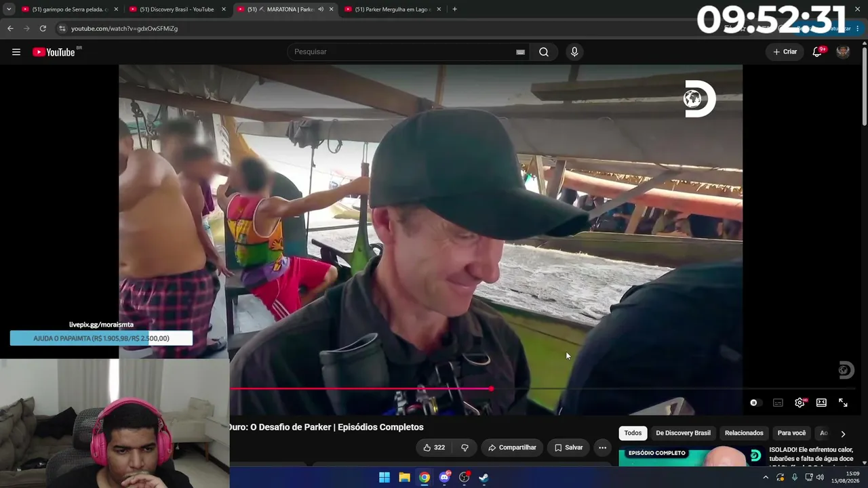Screen dimensions: 868x488
Task: Mute the MARATONA tab audio icon
Action: click(x=320, y=9)
